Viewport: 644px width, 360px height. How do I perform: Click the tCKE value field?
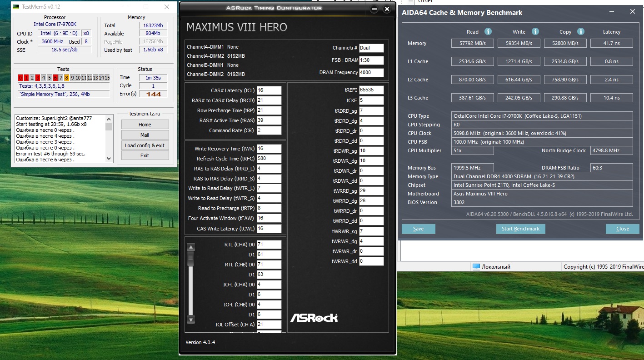pos(371,100)
